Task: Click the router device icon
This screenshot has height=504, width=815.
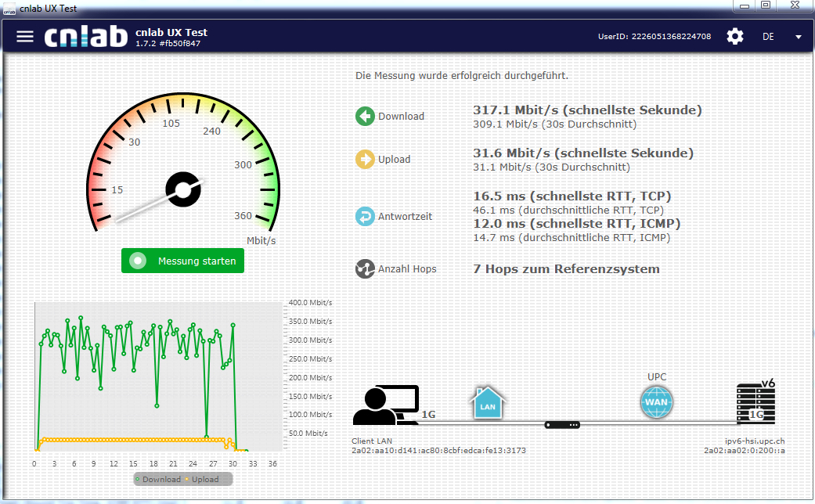Action: (x=562, y=425)
